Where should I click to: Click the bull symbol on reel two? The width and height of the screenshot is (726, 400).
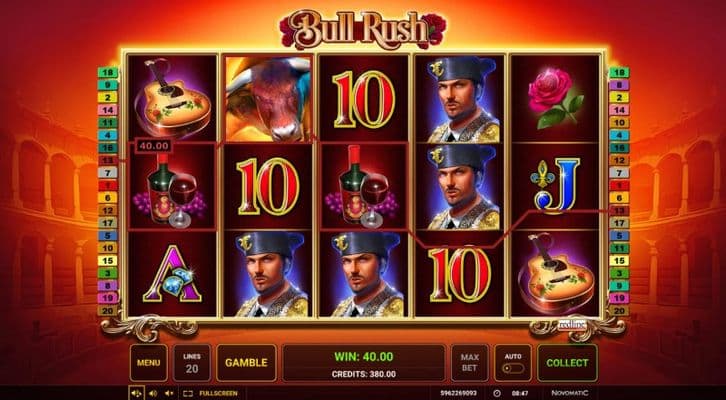tap(268, 99)
